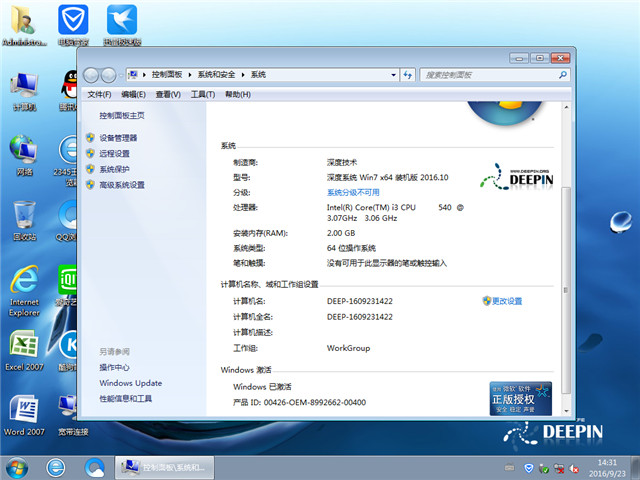
Task: Click the 系统 breadcrumb
Action: 258,75
